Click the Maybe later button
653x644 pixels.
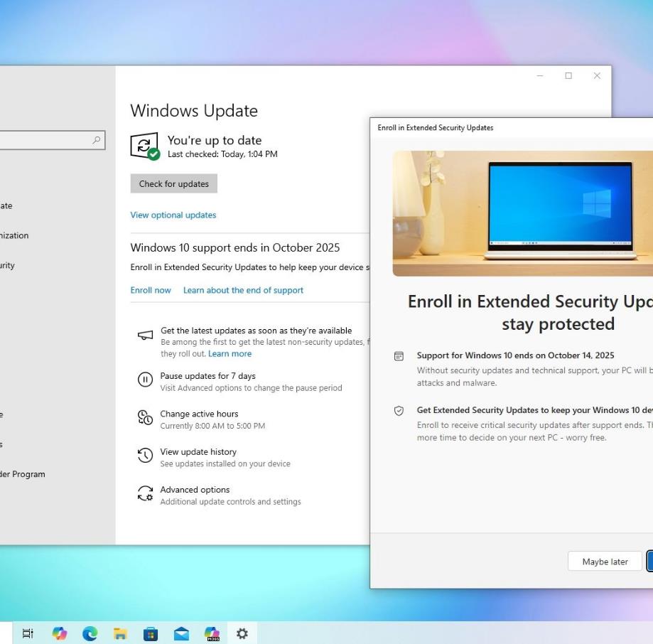click(x=605, y=562)
